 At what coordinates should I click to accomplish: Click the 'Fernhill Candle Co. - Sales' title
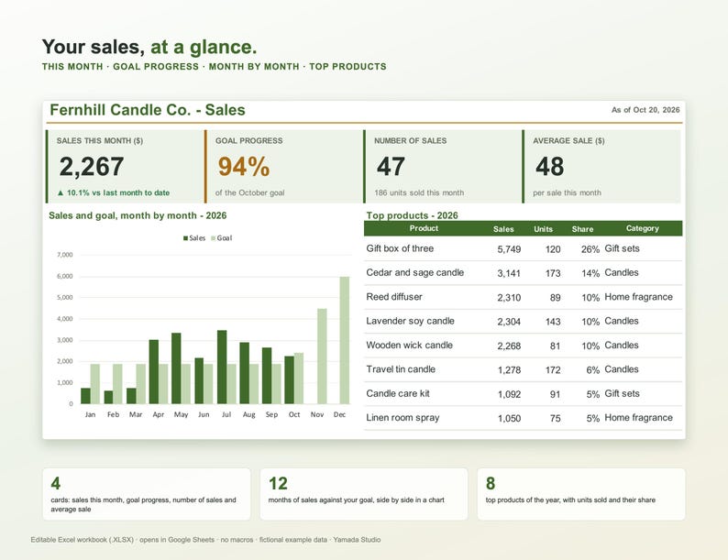coord(148,110)
